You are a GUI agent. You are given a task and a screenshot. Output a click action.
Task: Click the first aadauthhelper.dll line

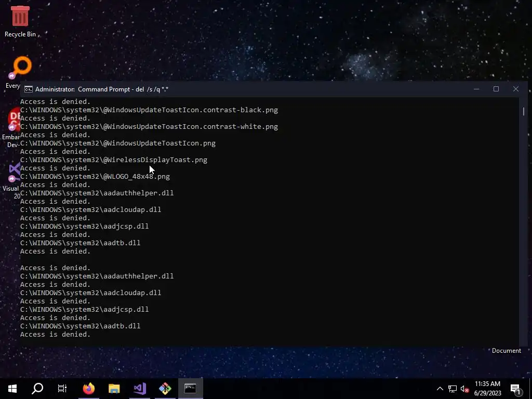[97, 193]
